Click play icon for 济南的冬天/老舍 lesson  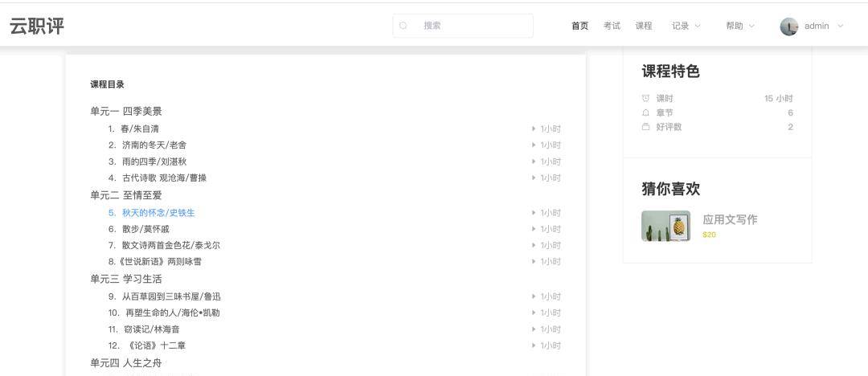coord(534,145)
